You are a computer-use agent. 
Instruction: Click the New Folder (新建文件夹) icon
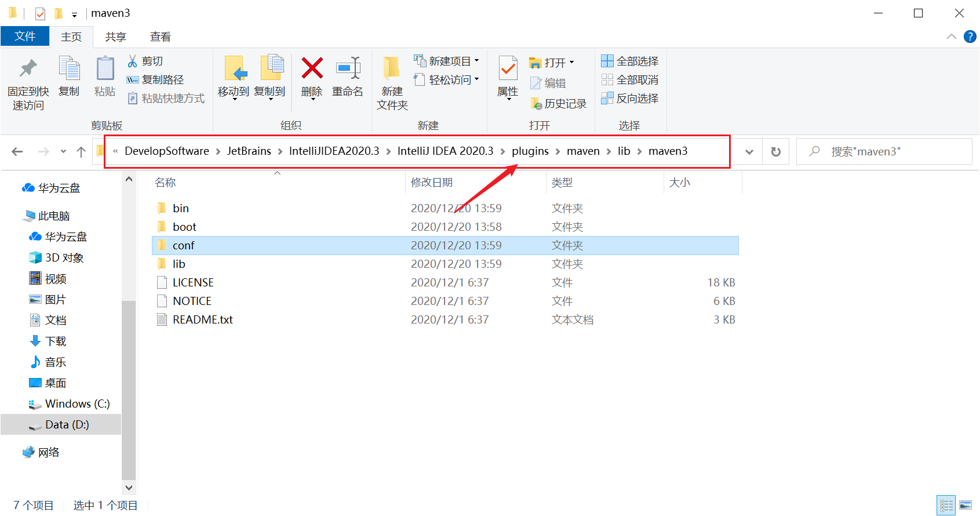392,68
